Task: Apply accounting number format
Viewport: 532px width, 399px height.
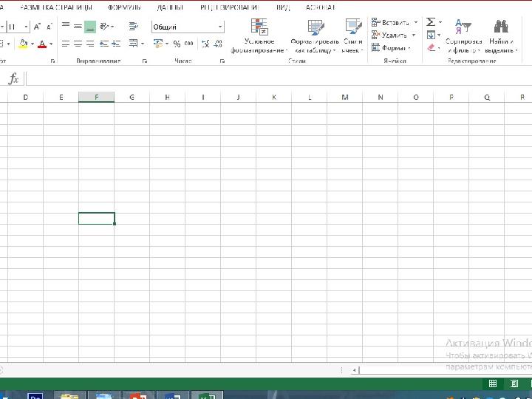Action: (157, 44)
